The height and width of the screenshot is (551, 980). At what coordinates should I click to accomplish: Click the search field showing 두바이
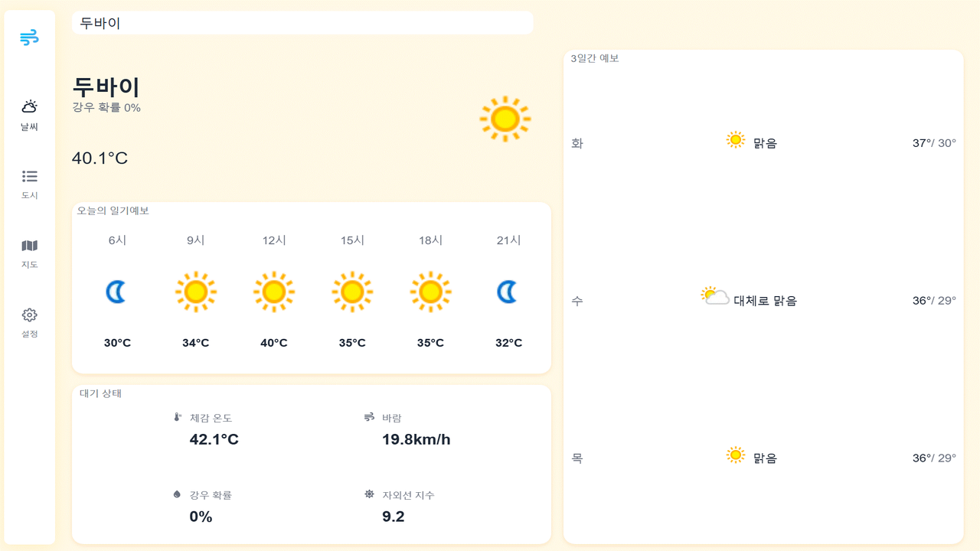point(302,22)
